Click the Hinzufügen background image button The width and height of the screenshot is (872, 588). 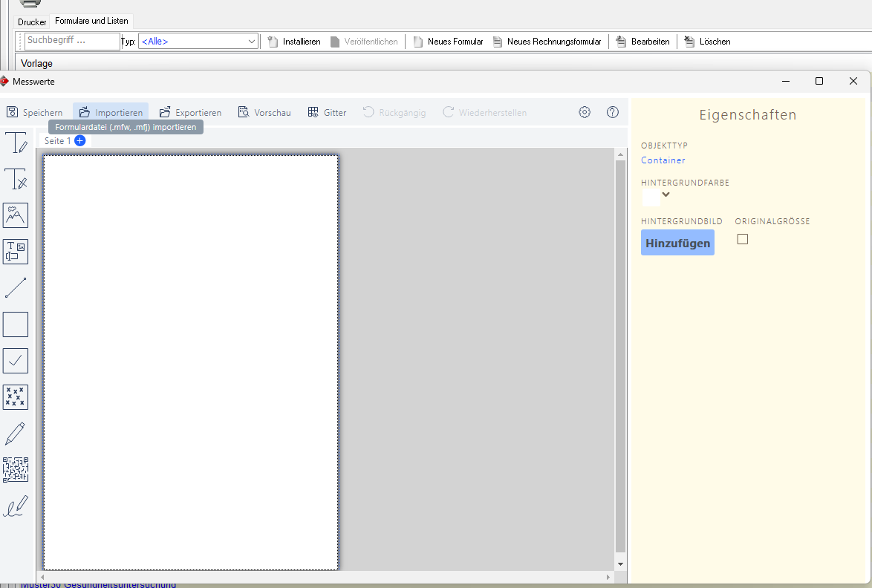pos(677,243)
